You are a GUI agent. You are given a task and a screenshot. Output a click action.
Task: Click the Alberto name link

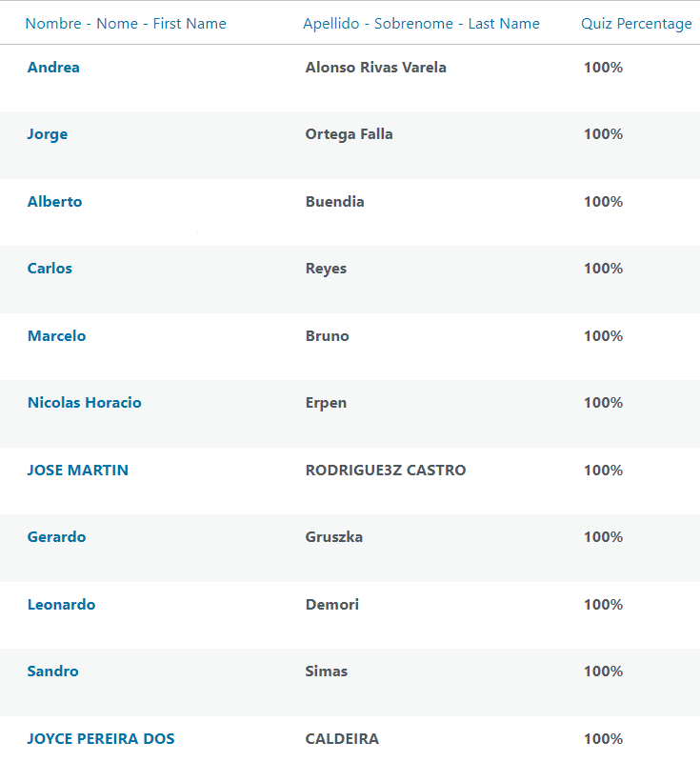click(54, 202)
